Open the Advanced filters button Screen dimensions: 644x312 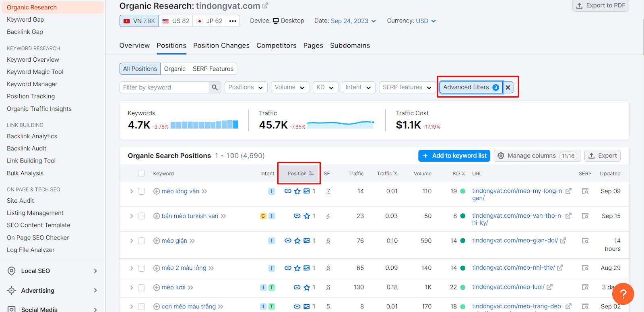[471, 87]
